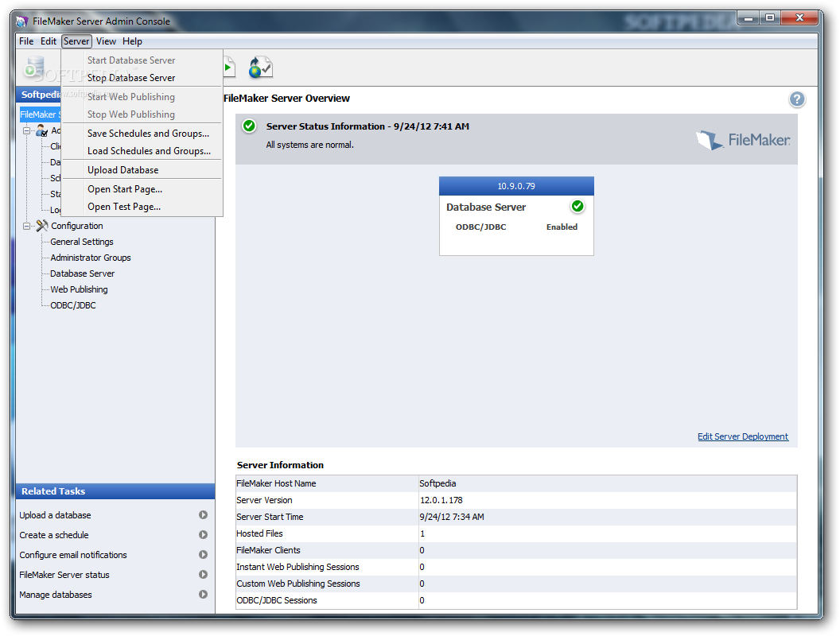This screenshot has height=636, width=840.
Task: Choose Open Test Page
Action: pyautogui.click(x=142, y=207)
